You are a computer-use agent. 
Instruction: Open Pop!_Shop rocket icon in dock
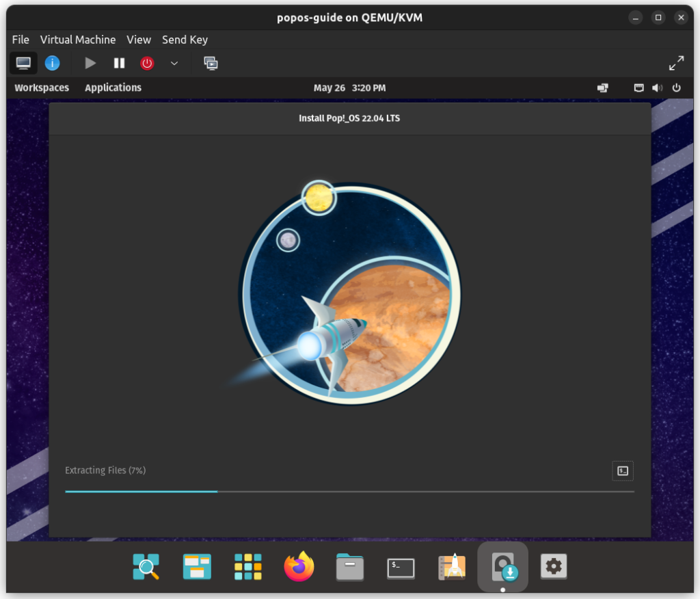[452, 566]
